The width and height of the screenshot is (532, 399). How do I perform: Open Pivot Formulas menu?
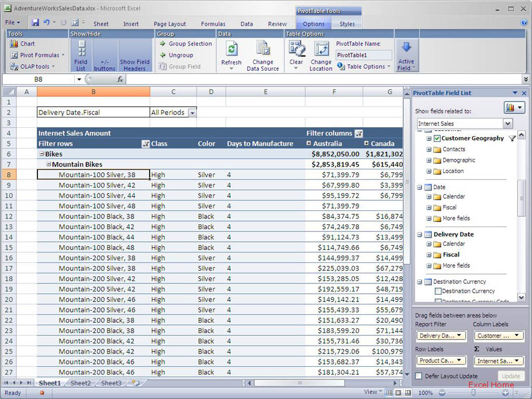[x=37, y=55]
